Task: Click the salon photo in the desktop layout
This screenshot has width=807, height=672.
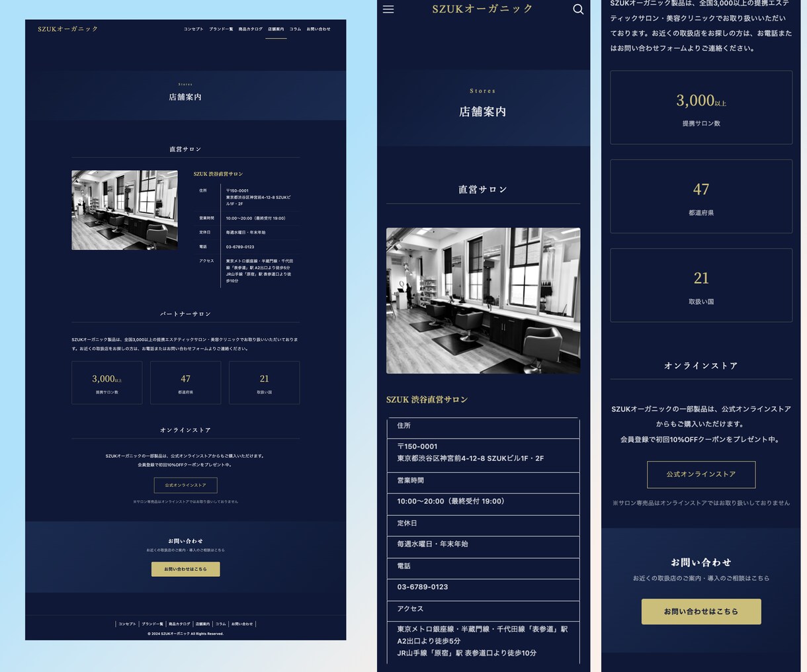Action: coord(124,210)
